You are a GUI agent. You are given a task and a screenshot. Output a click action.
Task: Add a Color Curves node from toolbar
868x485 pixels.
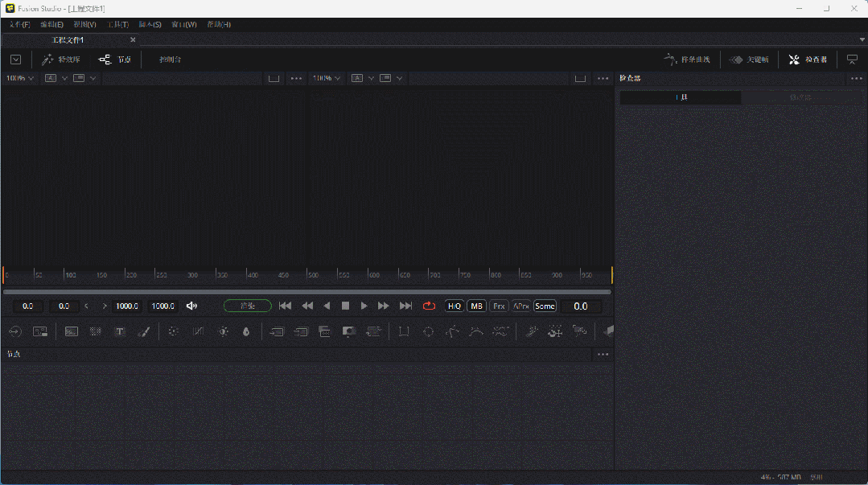click(198, 331)
